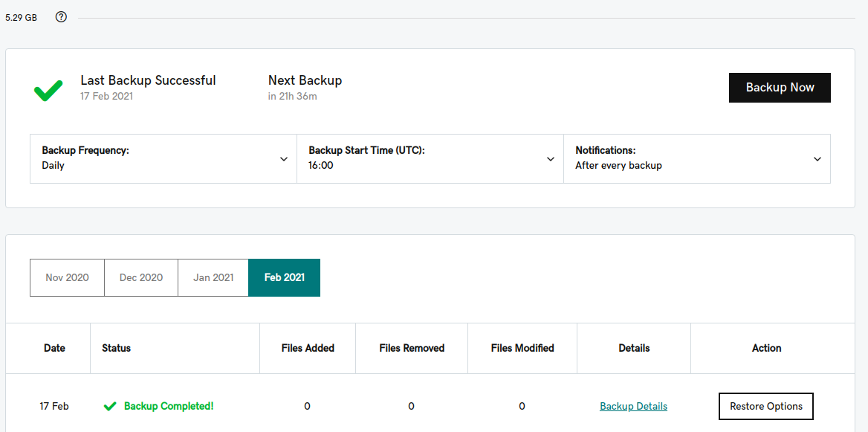868x432 pixels.
Task: Start a backup with Backup Now
Action: point(780,88)
